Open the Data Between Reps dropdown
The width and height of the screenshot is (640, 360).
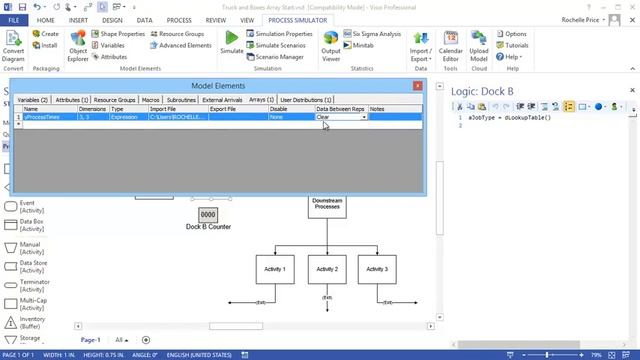click(x=364, y=117)
